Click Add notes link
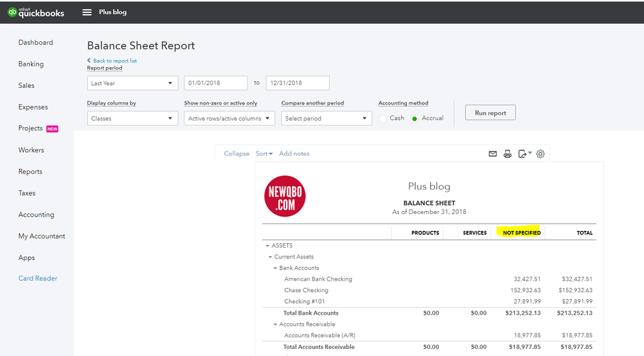The image size is (644, 356). tap(294, 153)
